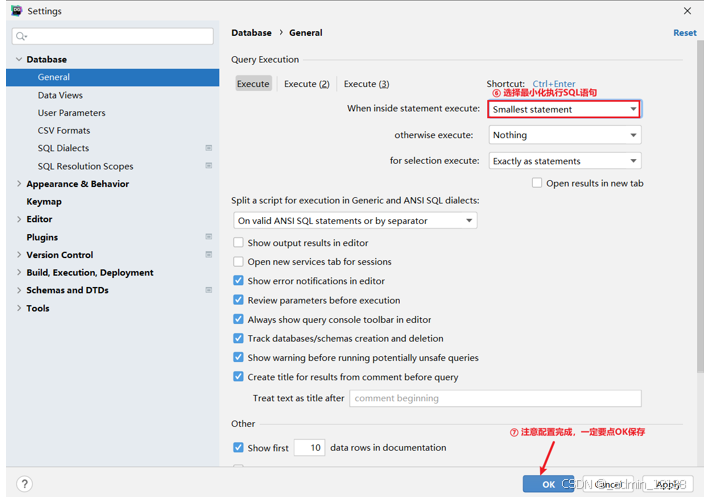
Task: Expand the Schemas and DTDs node
Action: click(x=19, y=290)
